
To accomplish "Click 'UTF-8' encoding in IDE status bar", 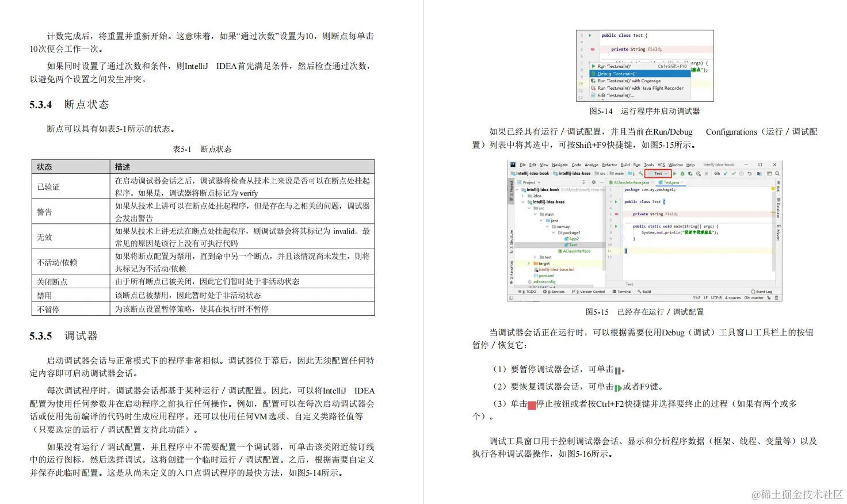I will [x=716, y=298].
